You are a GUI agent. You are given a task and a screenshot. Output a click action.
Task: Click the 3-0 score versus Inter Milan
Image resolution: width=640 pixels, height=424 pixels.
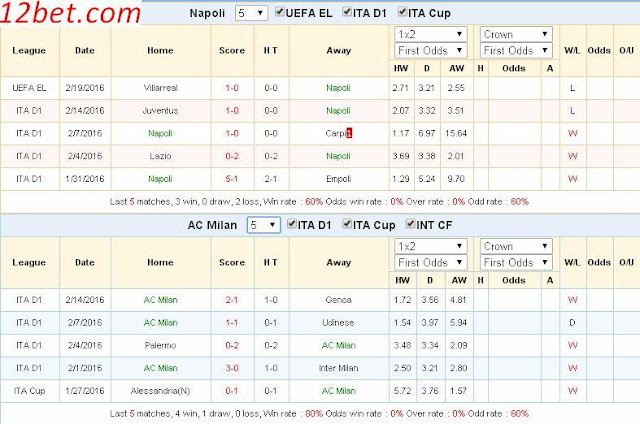[x=232, y=368]
